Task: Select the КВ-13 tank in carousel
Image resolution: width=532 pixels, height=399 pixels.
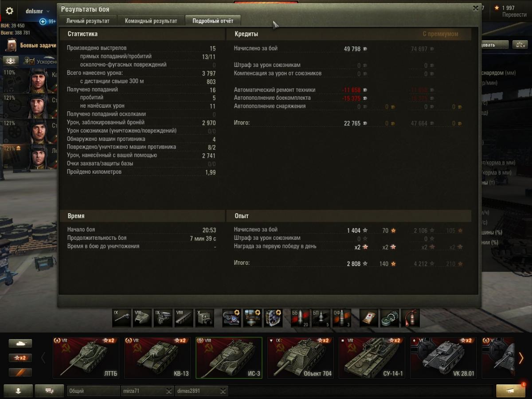Action: click(x=157, y=358)
